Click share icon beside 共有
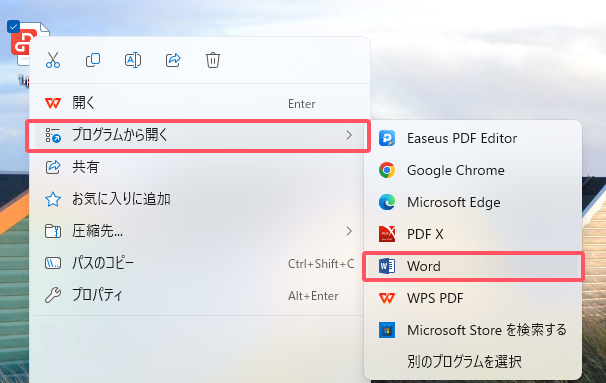 53,167
